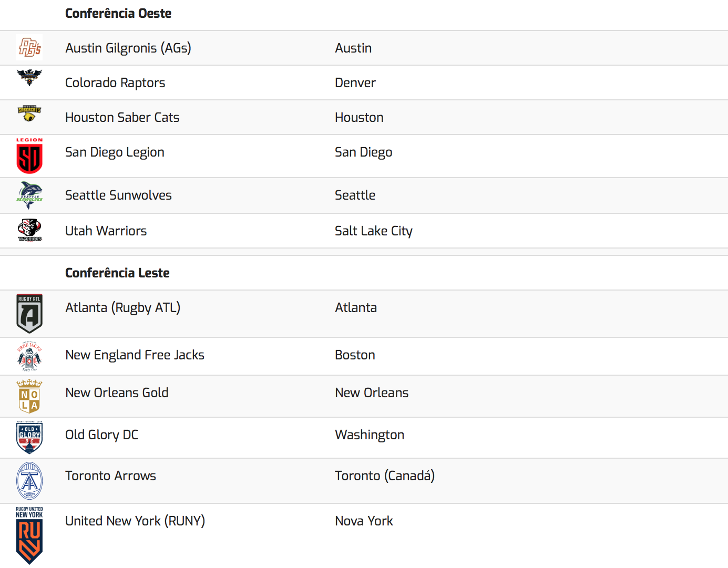728x568 pixels.
Task: Click the Salt Lake City location text
Action: (373, 231)
